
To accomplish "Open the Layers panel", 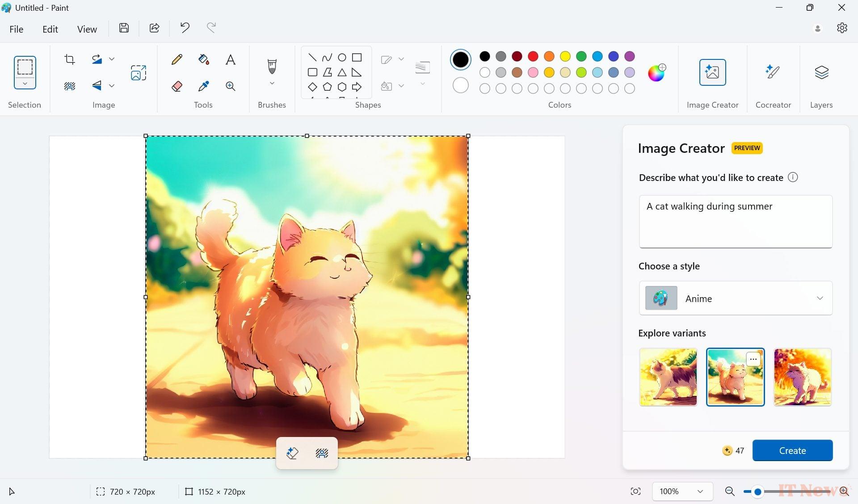I will pos(821,72).
